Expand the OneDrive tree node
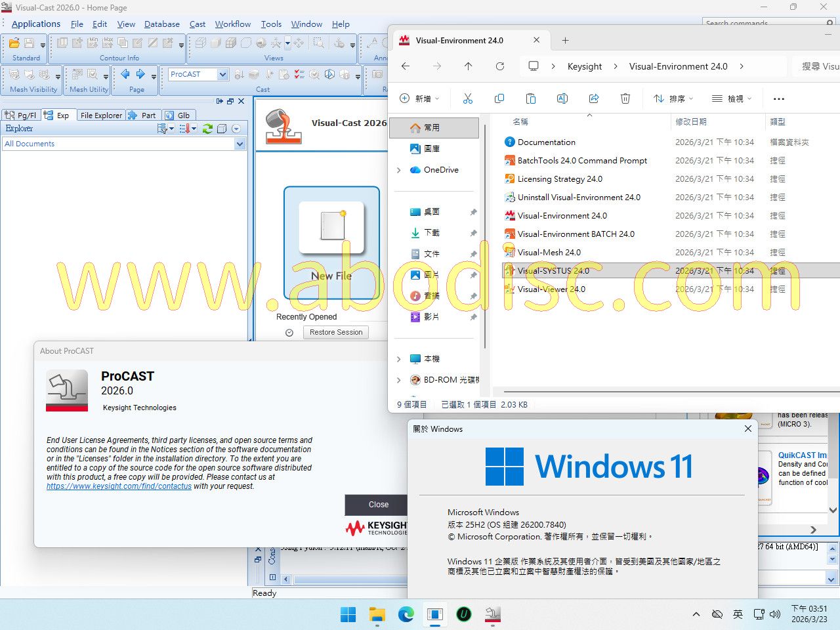840x630 pixels. tap(398, 170)
